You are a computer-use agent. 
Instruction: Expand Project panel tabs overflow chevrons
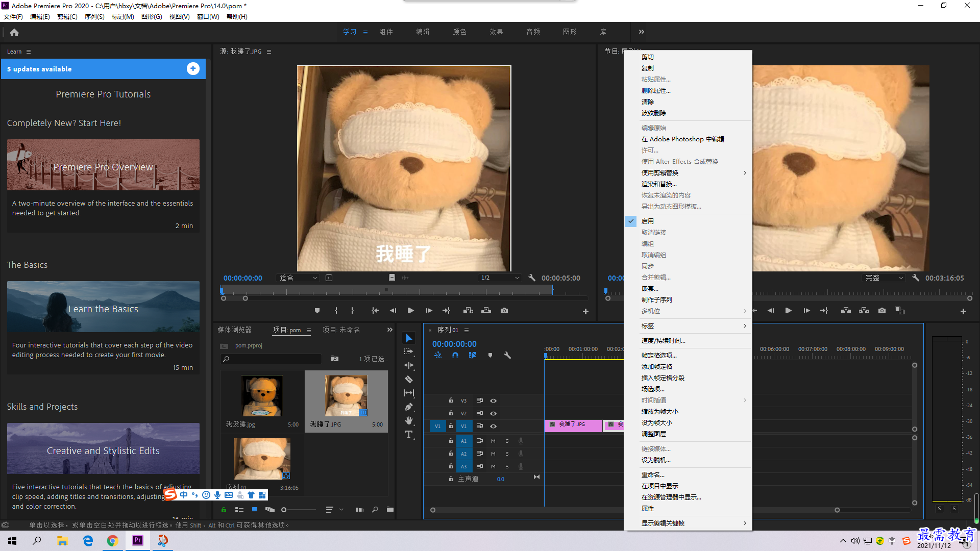click(x=390, y=330)
